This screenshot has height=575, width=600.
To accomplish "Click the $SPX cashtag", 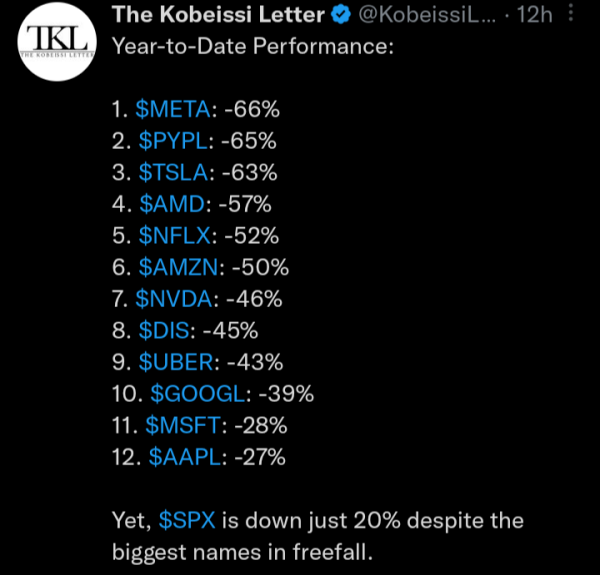I will [x=187, y=520].
